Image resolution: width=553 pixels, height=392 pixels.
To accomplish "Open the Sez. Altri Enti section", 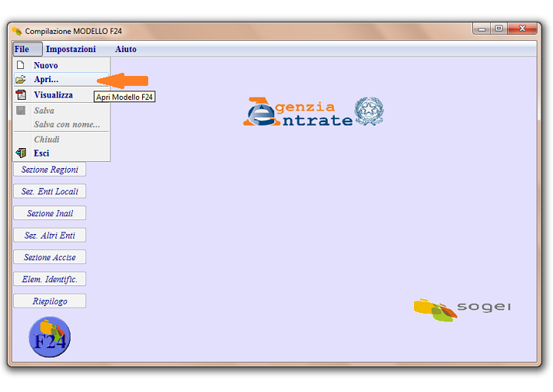I will [x=50, y=236].
